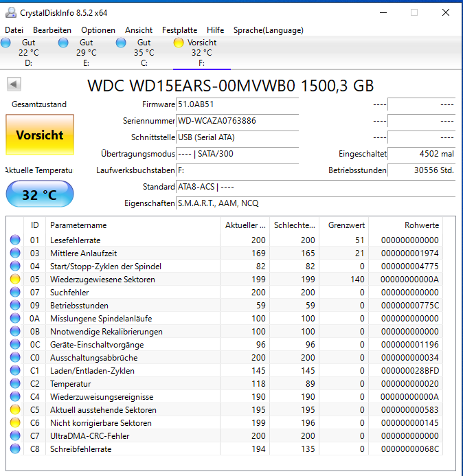Select the Schreibfehlerrate parameter name
Screen dimensions: 463x476
pos(81,449)
